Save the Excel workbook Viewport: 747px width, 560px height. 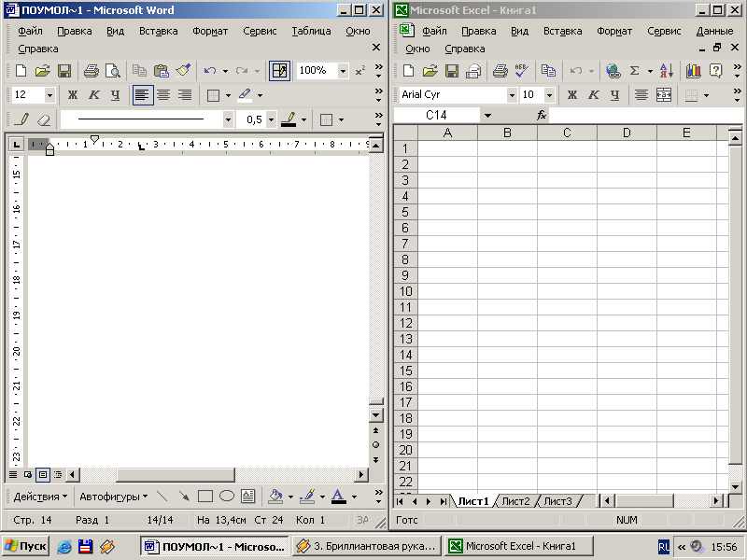(452, 71)
